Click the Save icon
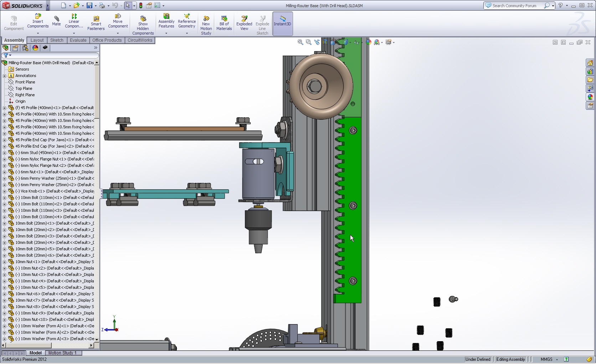 [89, 5]
